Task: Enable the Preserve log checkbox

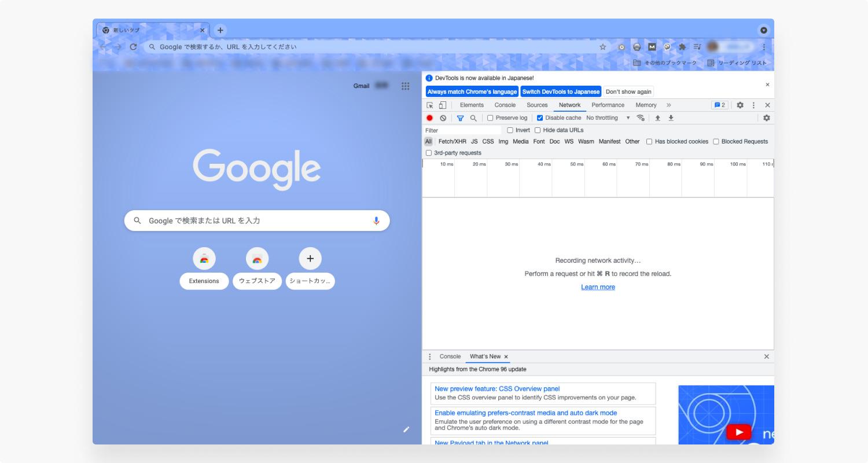Action: tap(490, 118)
